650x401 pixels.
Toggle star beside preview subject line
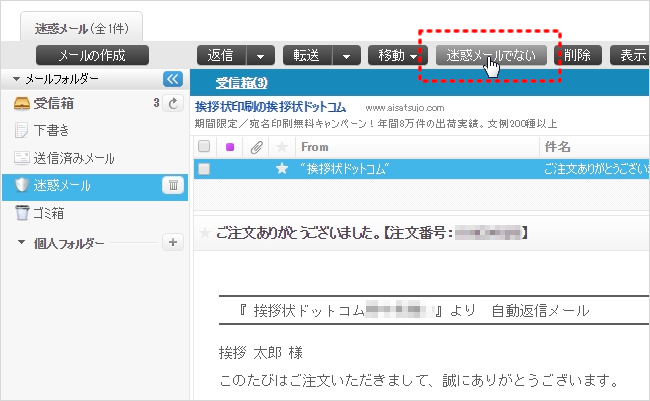(x=204, y=233)
